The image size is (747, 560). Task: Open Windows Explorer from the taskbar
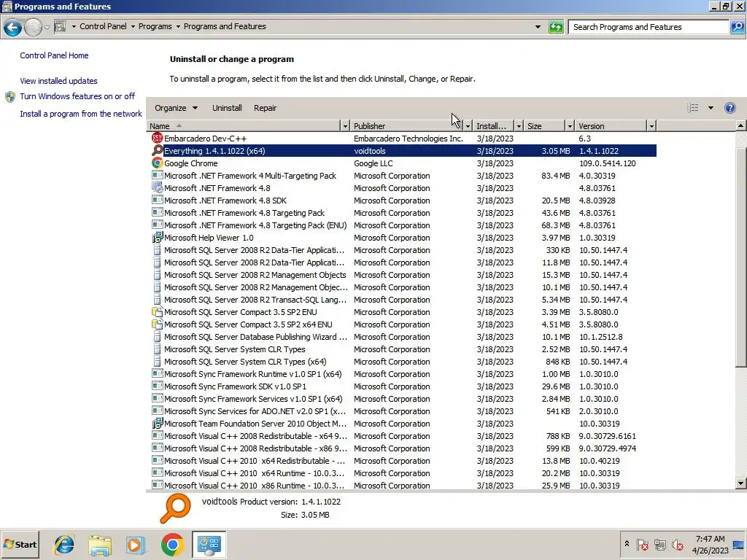99,545
